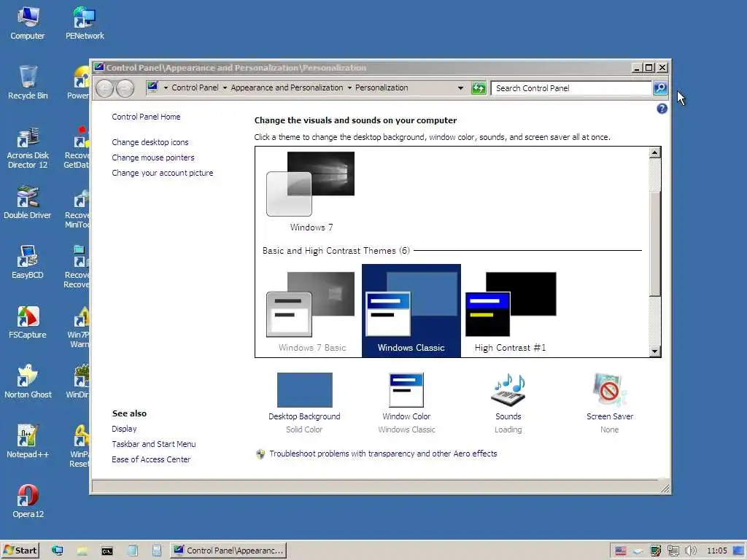Select the Windows 7 Basic theme
The image size is (747, 560).
[x=311, y=311]
